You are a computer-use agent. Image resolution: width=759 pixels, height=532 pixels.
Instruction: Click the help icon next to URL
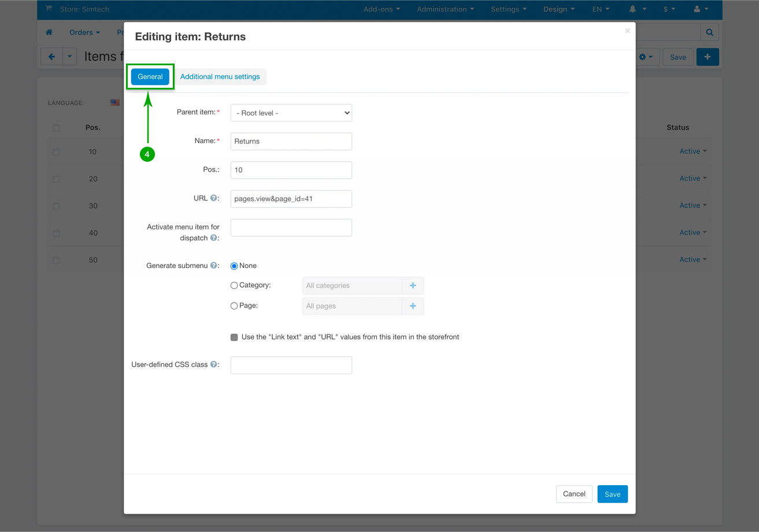[214, 198]
